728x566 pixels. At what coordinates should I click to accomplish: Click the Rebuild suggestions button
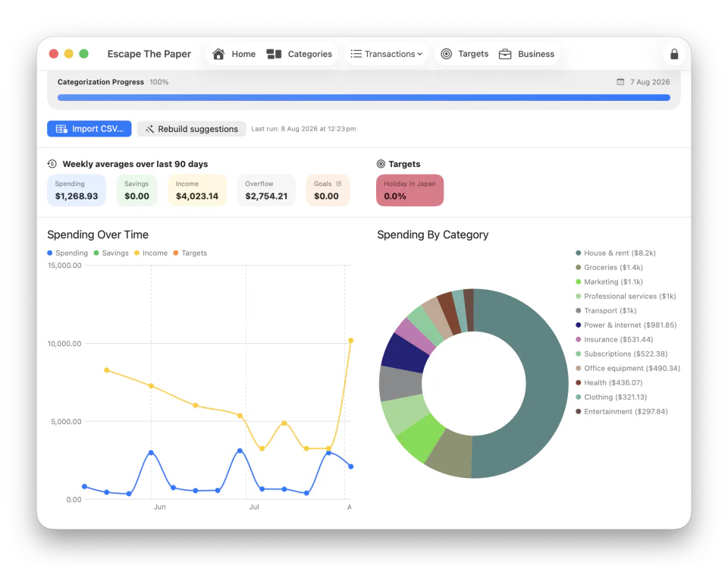pos(191,129)
